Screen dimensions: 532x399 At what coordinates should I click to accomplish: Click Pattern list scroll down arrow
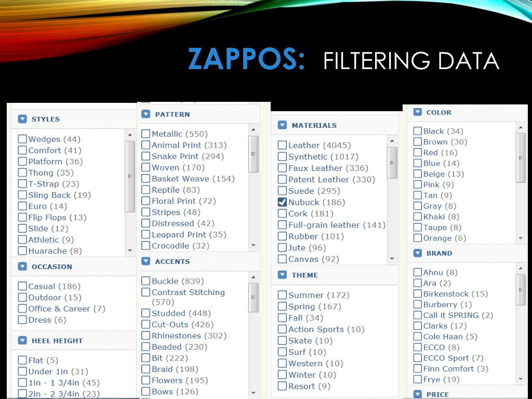click(254, 245)
